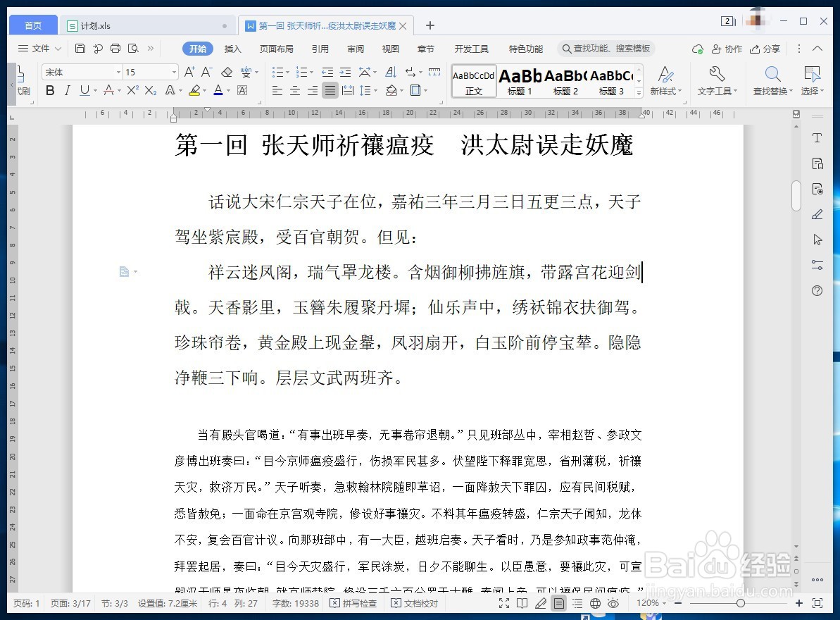Open the 引用 tab
840x620 pixels.
[x=320, y=49]
